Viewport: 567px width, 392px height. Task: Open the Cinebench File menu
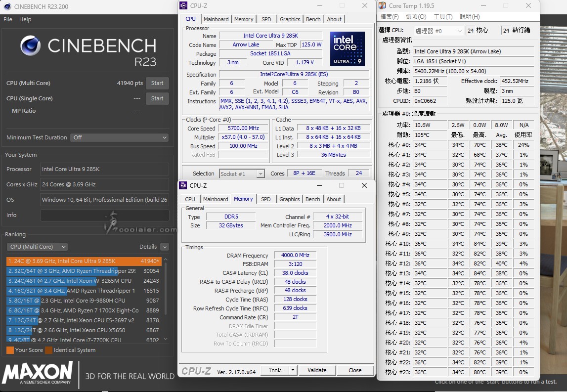pyautogui.click(x=8, y=19)
